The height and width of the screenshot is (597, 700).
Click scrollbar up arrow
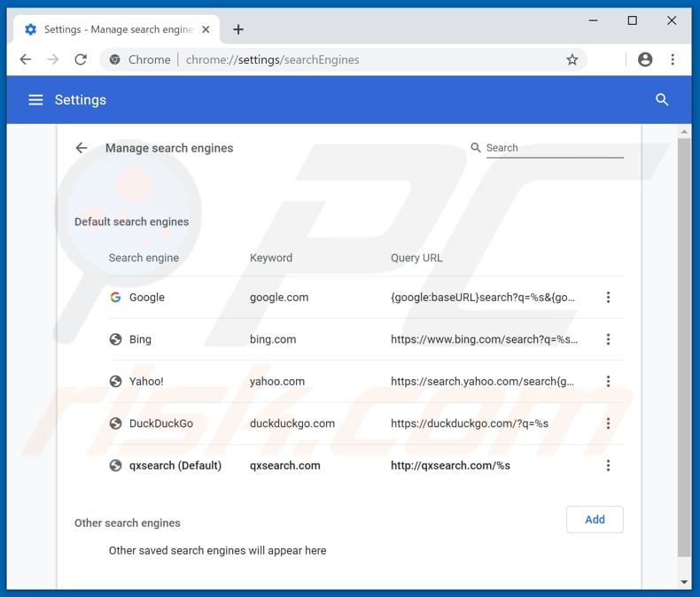(x=684, y=132)
